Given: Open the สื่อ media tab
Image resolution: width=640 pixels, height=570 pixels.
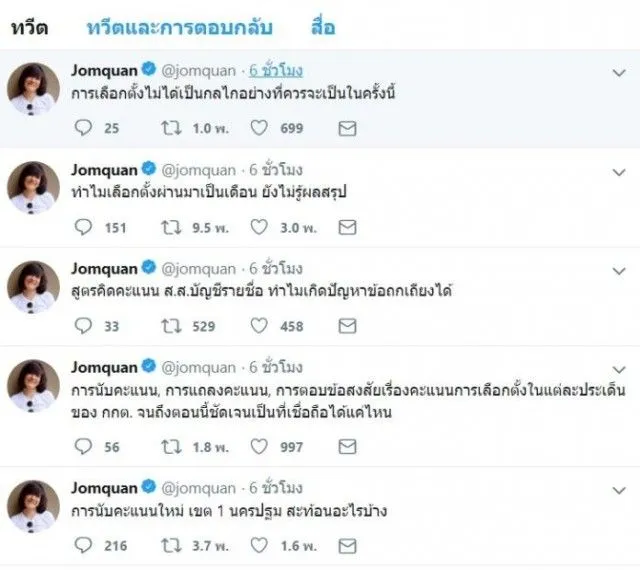Looking at the screenshot, I should tap(321, 27).
